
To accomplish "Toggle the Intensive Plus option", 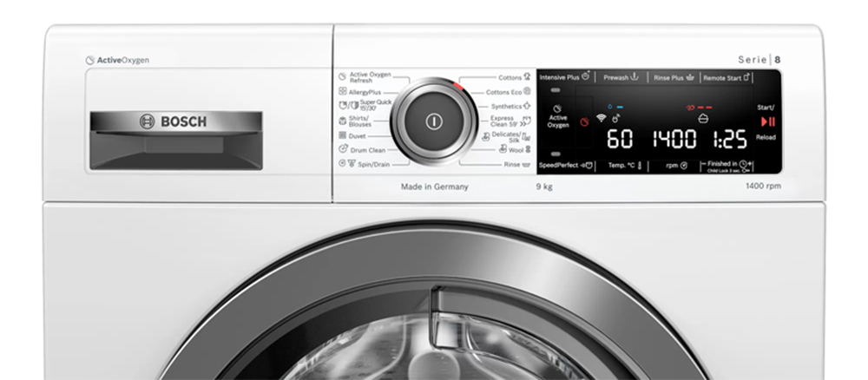I will pyautogui.click(x=565, y=77).
